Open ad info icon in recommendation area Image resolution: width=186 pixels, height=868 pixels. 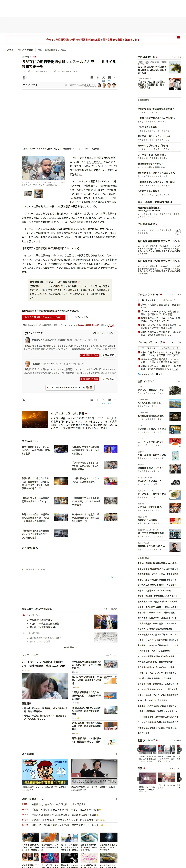pos(112,577)
